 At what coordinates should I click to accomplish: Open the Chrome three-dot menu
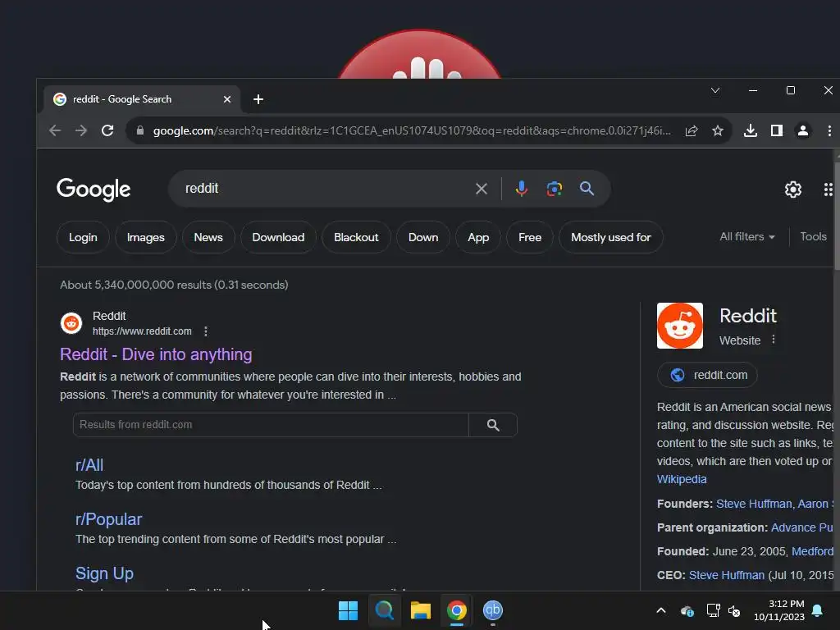click(829, 130)
